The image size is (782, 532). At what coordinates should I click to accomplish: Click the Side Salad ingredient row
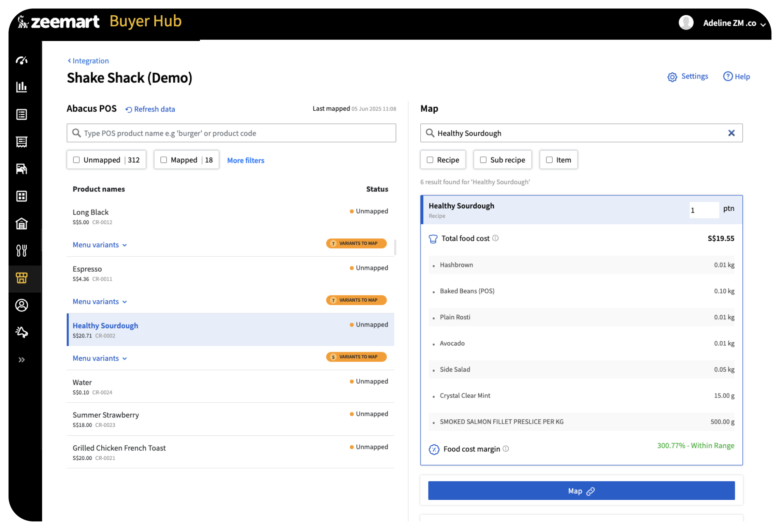point(581,370)
